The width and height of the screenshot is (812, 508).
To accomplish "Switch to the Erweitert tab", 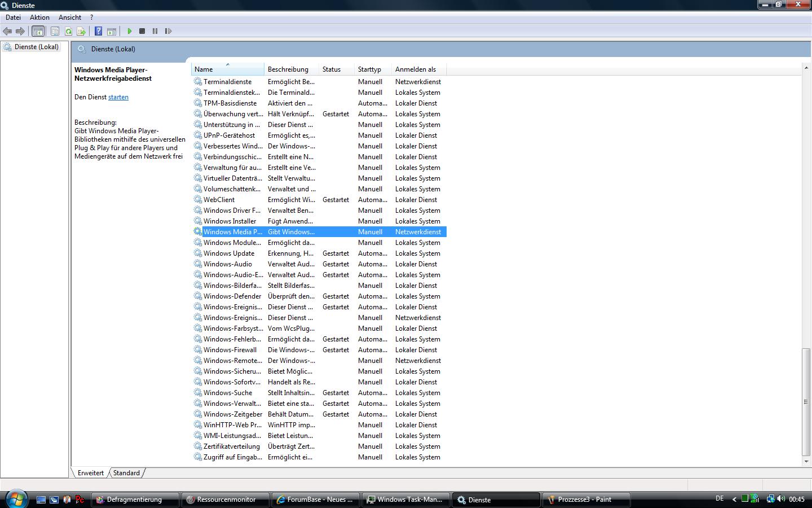I will [91, 473].
